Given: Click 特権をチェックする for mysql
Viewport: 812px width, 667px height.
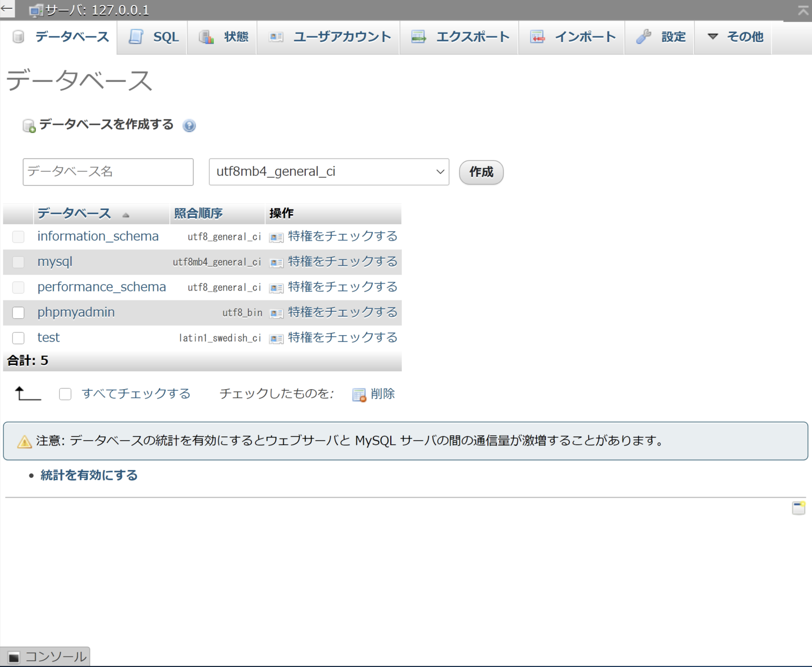Looking at the screenshot, I should click(x=342, y=262).
